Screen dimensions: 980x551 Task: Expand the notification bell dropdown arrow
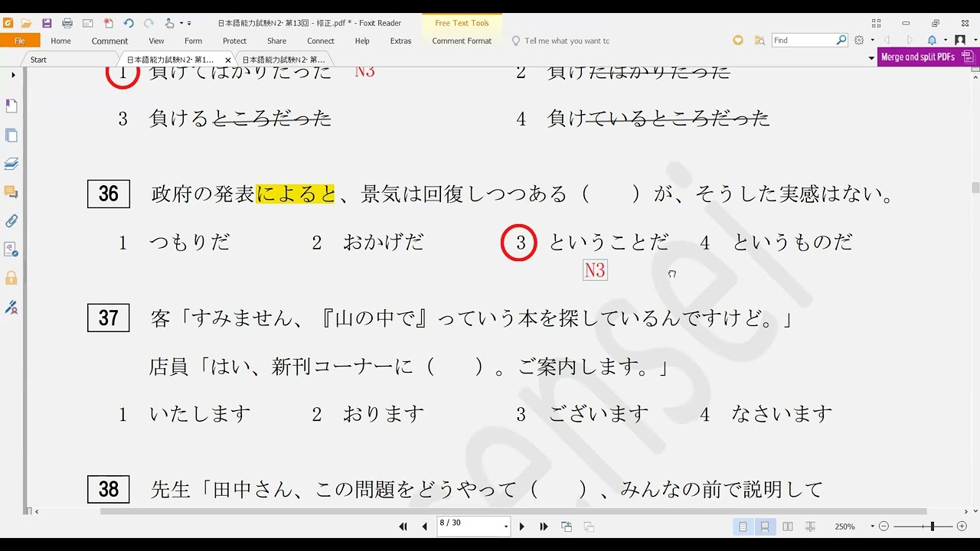945,41
